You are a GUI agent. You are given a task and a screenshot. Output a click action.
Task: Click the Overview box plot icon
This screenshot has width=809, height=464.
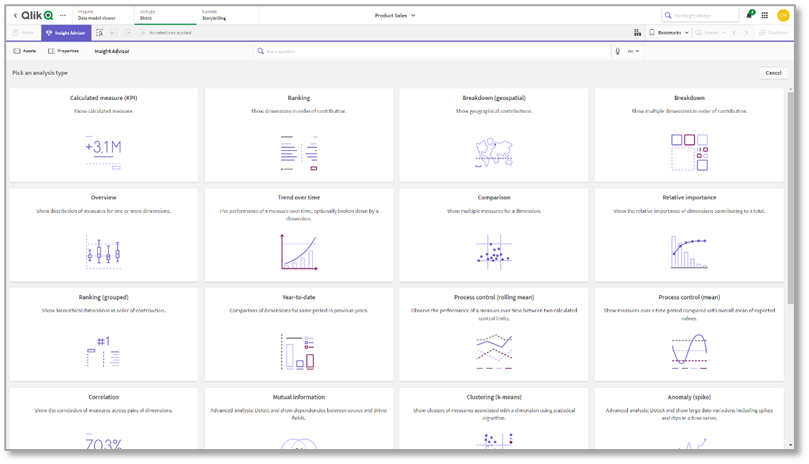[x=103, y=252]
